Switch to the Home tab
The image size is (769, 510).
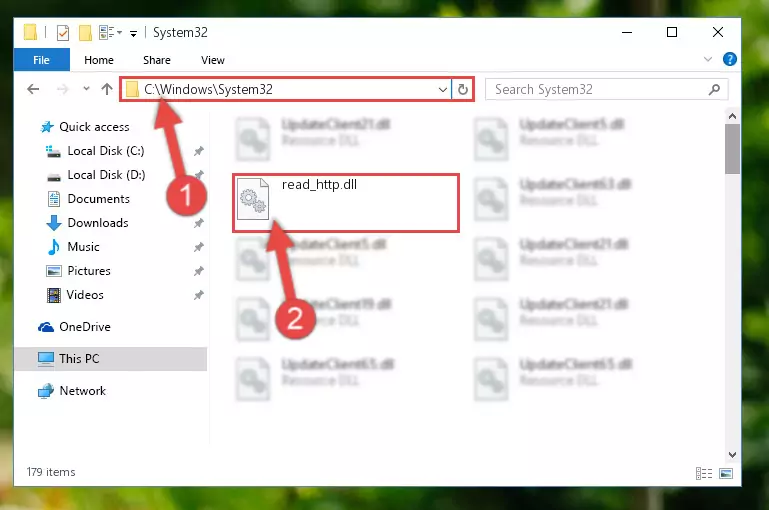[99, 60]
